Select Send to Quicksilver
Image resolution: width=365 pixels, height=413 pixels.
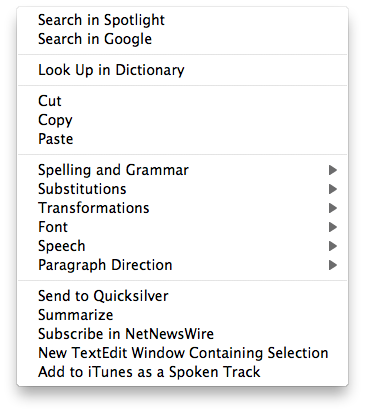(x=182, y=296)
